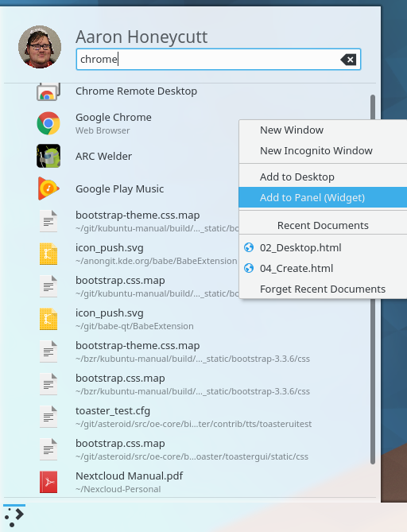The height and width of the screenshot is (532, 407).
Task: Click "ARC Welder" result text
Action: click(x=103, y=157)
